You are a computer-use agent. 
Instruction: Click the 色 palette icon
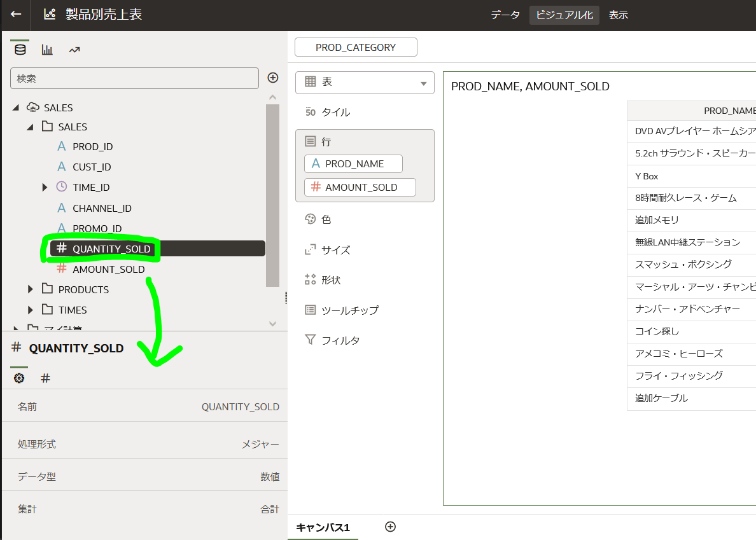[310, 219]
